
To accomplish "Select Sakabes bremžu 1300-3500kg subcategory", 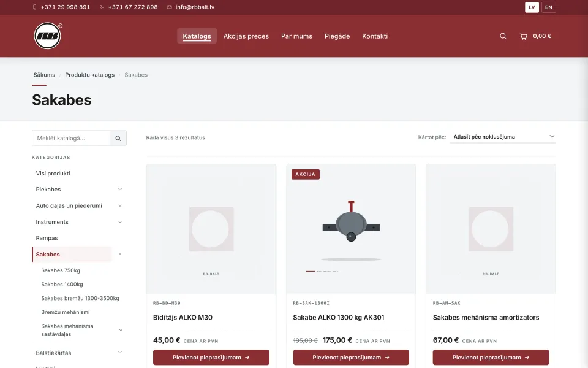I will click(80, 298).
